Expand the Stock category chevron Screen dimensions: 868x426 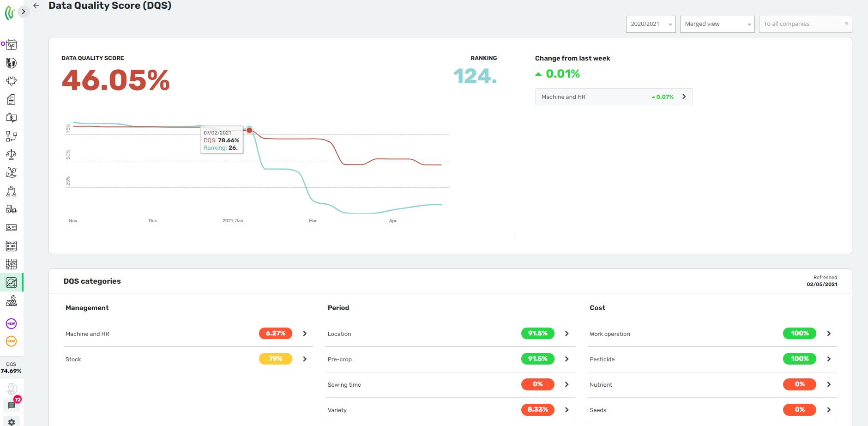pos(305,359)
